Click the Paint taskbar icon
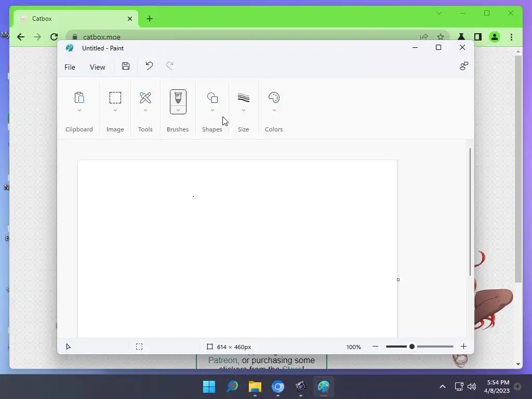532x399 pixels. 324,387
